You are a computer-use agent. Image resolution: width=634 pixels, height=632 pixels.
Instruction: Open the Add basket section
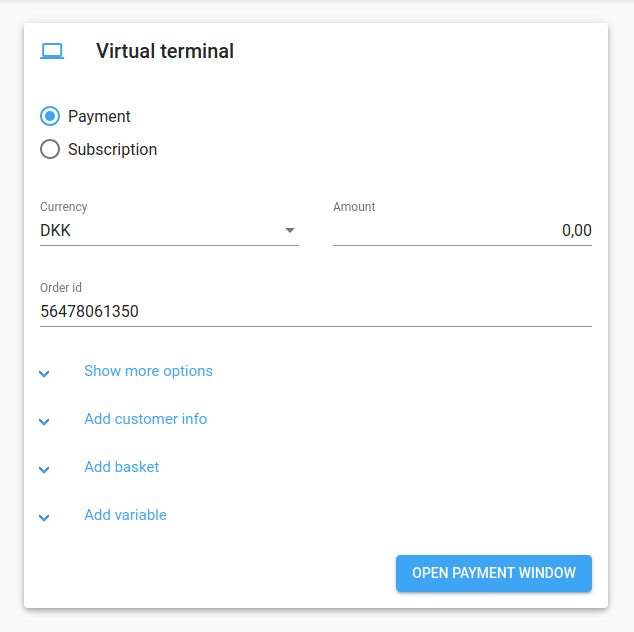122,467
